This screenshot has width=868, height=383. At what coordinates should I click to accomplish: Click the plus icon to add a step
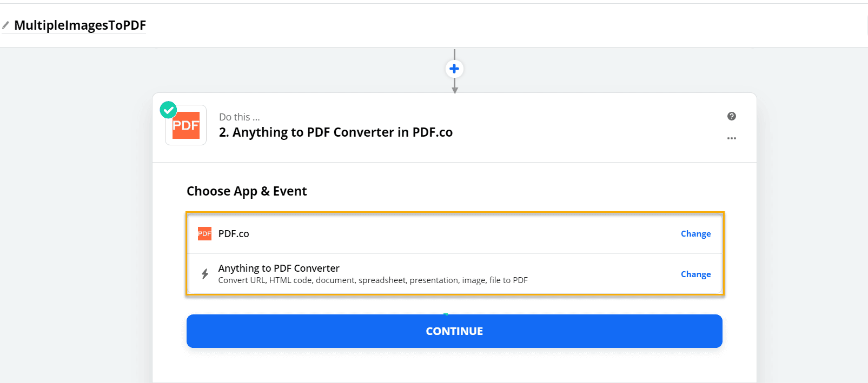coord(454,69)
